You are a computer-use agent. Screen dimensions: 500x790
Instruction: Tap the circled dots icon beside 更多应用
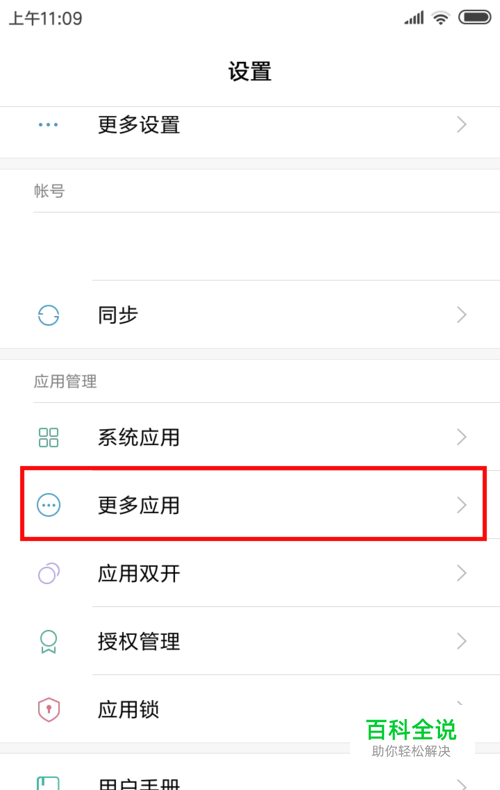[x=49, y=505]
